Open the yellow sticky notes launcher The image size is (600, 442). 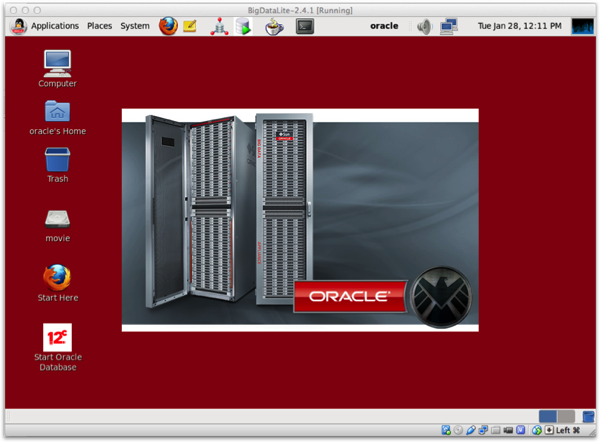coord(190,26)
